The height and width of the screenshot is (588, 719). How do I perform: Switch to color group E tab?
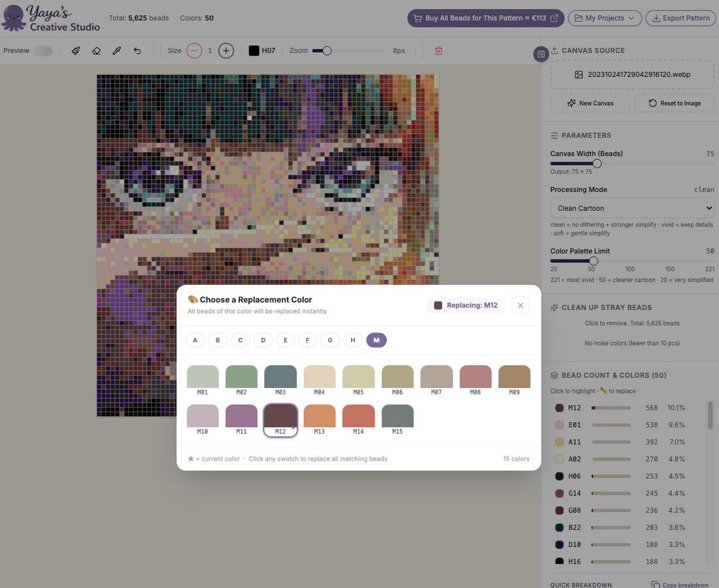286,340
